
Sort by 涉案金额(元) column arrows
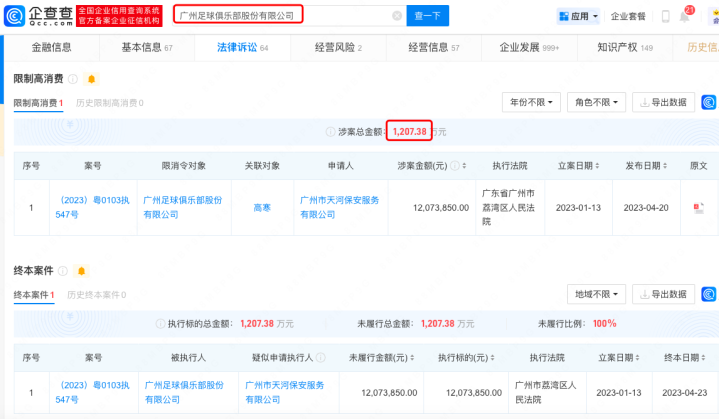464,166
